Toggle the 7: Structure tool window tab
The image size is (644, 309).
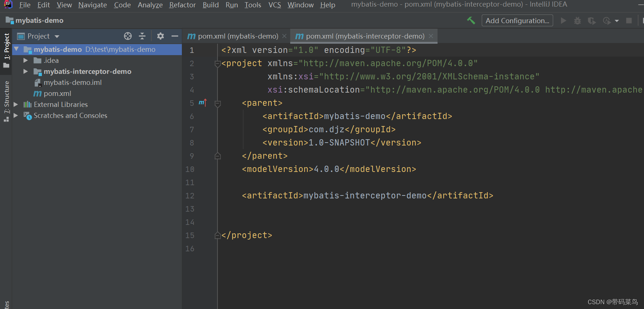tap(6, 102)
